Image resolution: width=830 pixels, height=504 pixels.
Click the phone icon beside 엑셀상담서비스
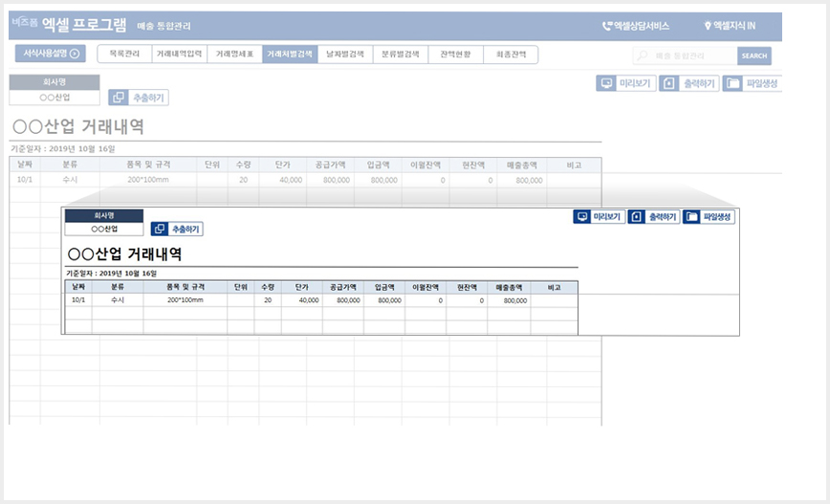(607, 26)
